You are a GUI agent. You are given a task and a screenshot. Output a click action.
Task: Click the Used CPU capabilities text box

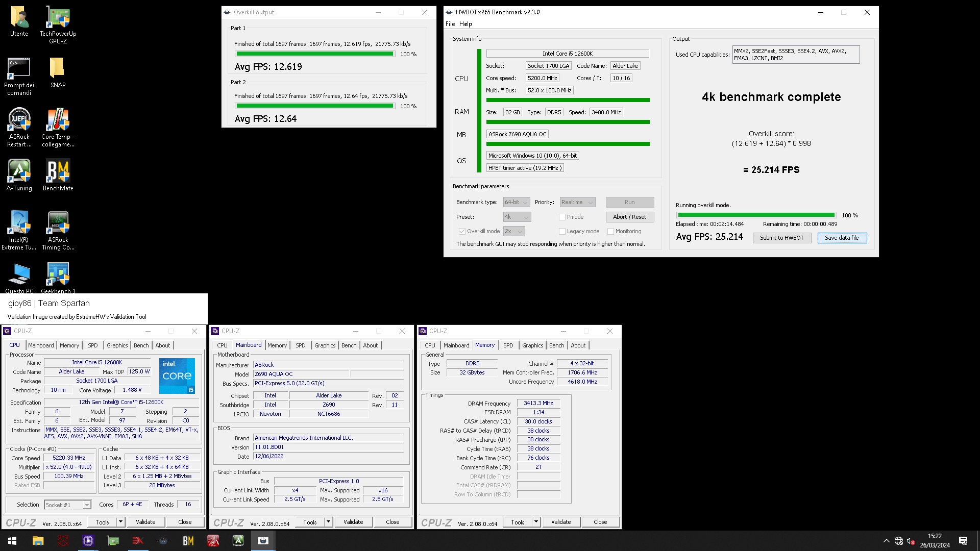pyautogui.click(x=796, y=55)
